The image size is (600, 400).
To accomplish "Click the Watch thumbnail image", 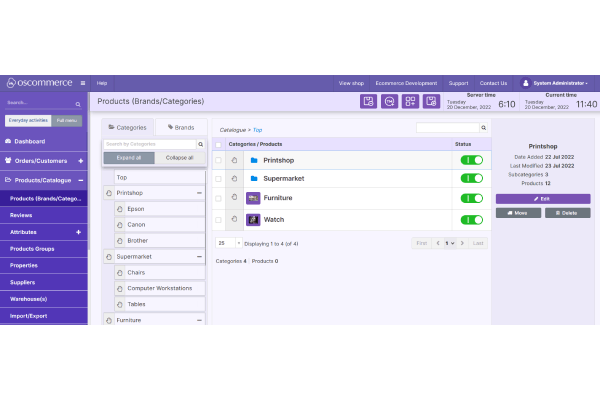I will [x=253, y=220].
